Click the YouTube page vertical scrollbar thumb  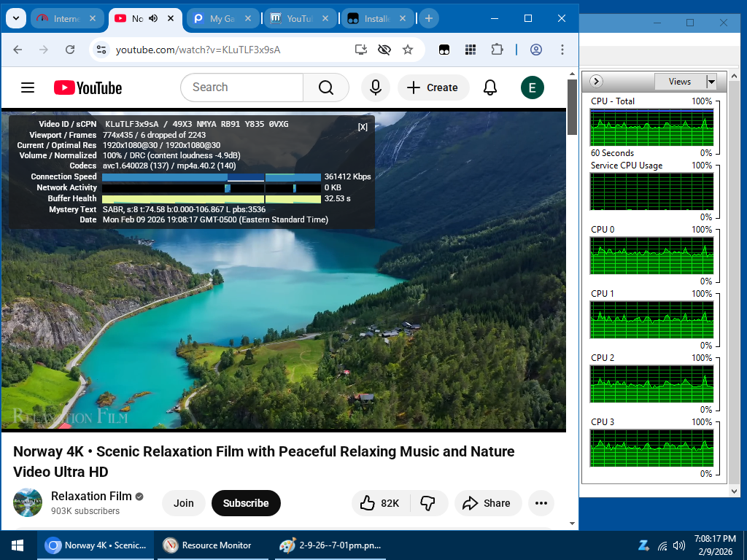(x=572, y=106)
